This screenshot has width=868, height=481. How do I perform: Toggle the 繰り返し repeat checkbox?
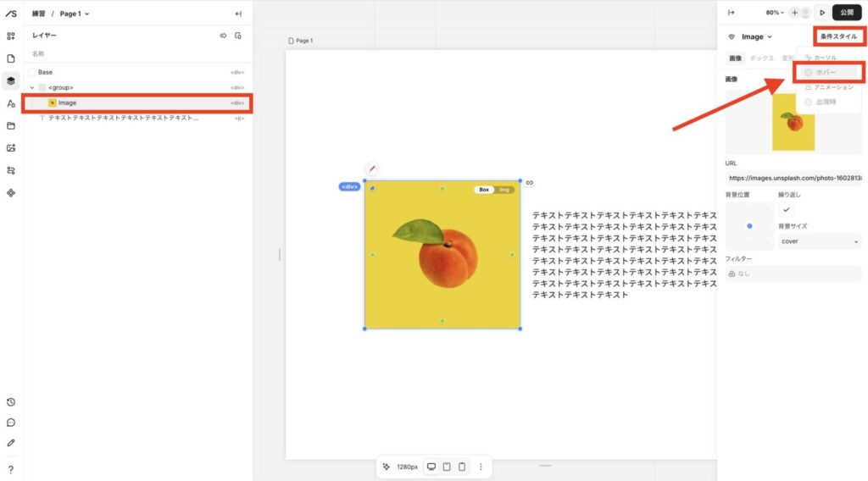pos(786,209)
